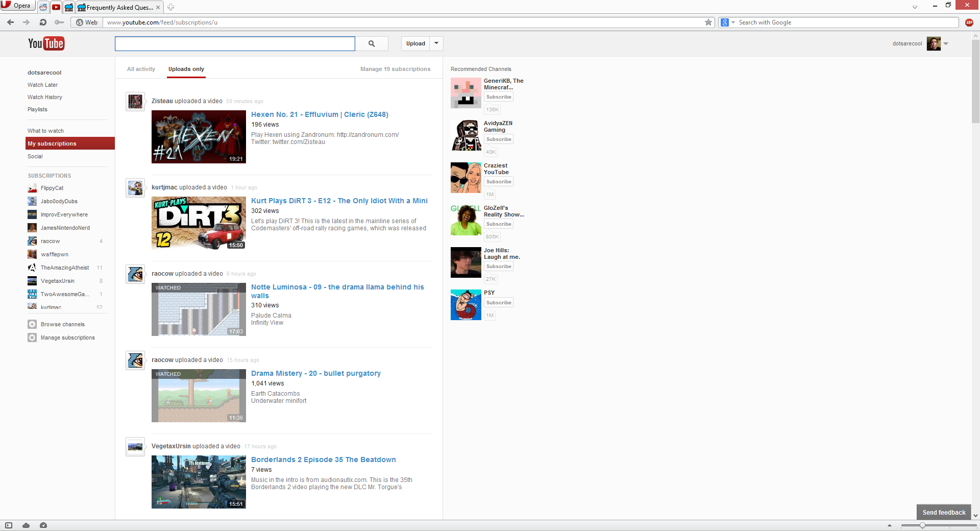Open the dotsarecool profile avatar
Screen dimensions: 980x531
934,43
